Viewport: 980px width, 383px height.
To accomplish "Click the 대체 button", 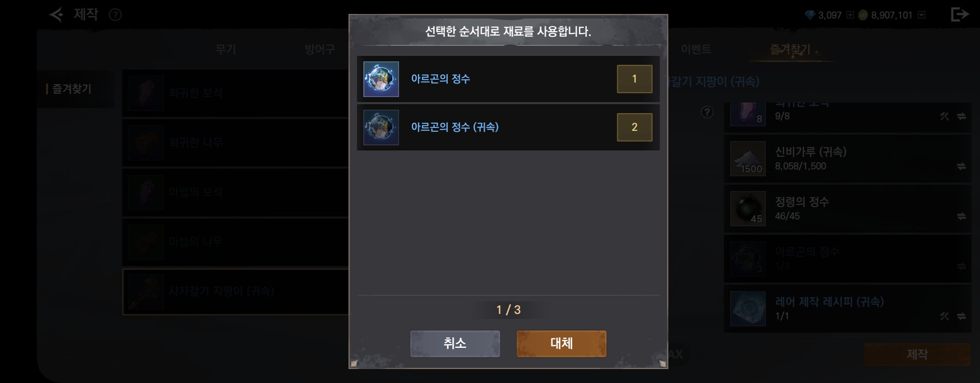I will [x=562, y=344].
